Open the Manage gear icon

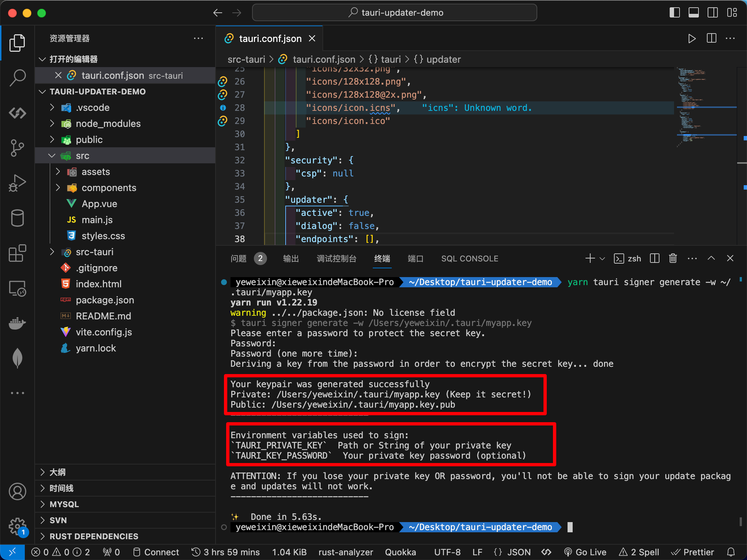pyautogui.click(x=17, y=526)
